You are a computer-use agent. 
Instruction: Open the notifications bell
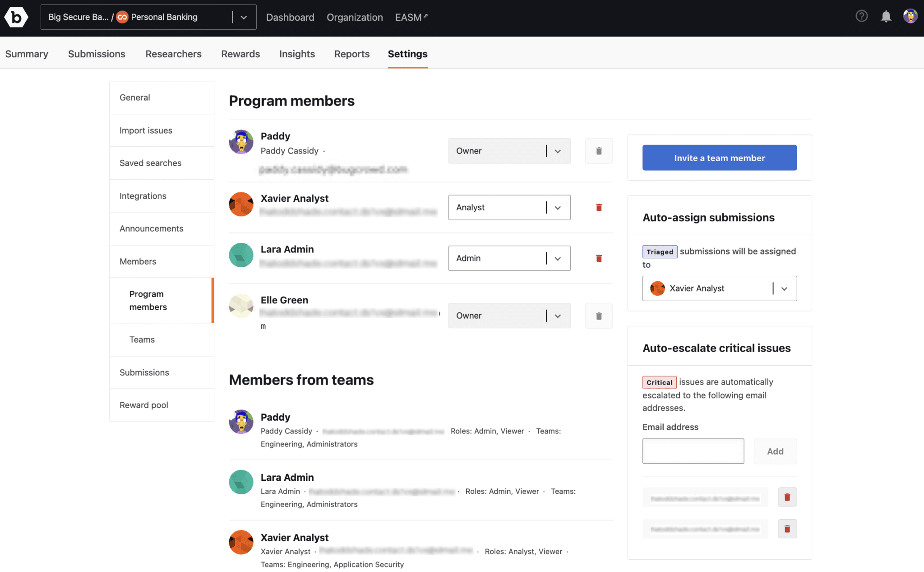click(886, 16)
